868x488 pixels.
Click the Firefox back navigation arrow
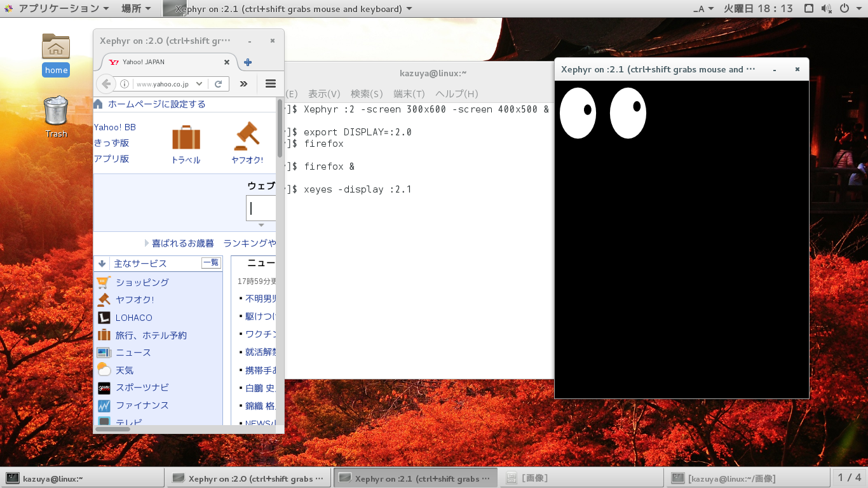click(x=108, y=83)
